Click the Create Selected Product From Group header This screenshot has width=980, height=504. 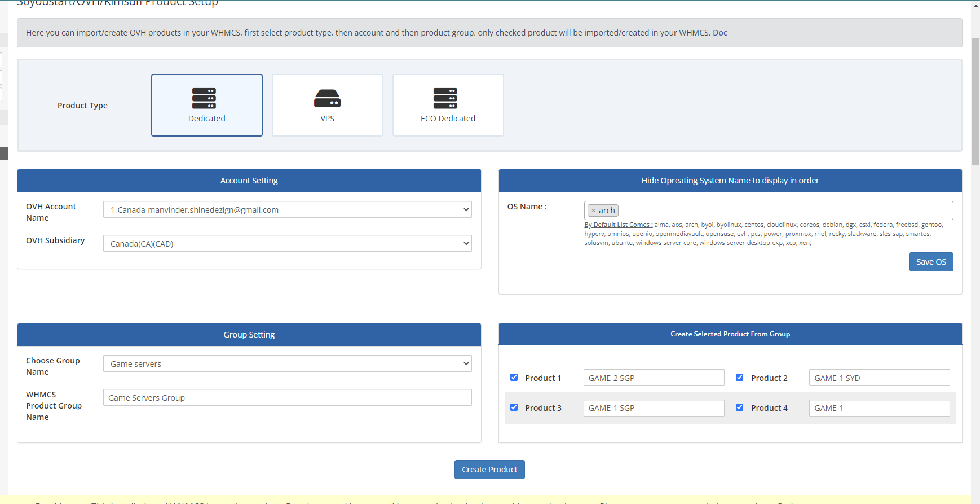pyautogui.click(x=730, y=334)
